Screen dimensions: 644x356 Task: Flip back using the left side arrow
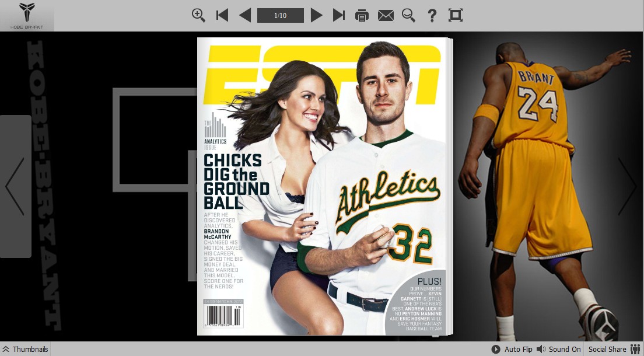point(15,186)
